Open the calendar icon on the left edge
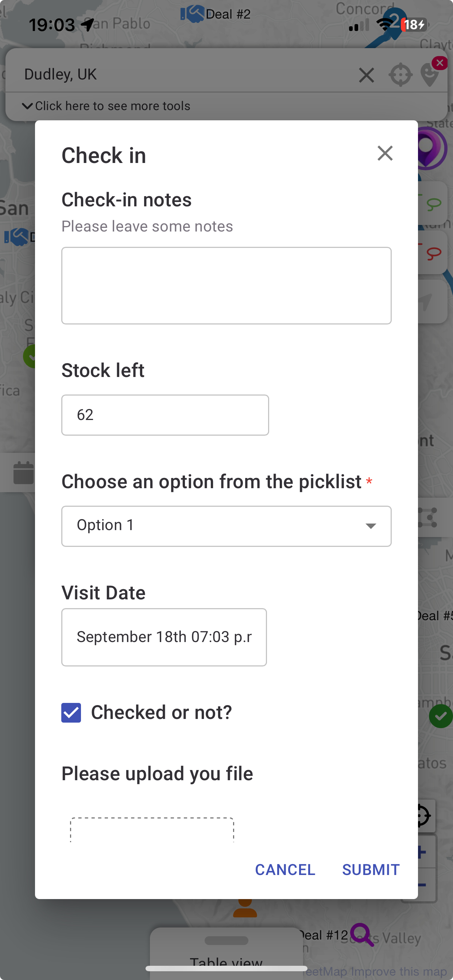This screenshot has width=453, height=980. (23, 472)
